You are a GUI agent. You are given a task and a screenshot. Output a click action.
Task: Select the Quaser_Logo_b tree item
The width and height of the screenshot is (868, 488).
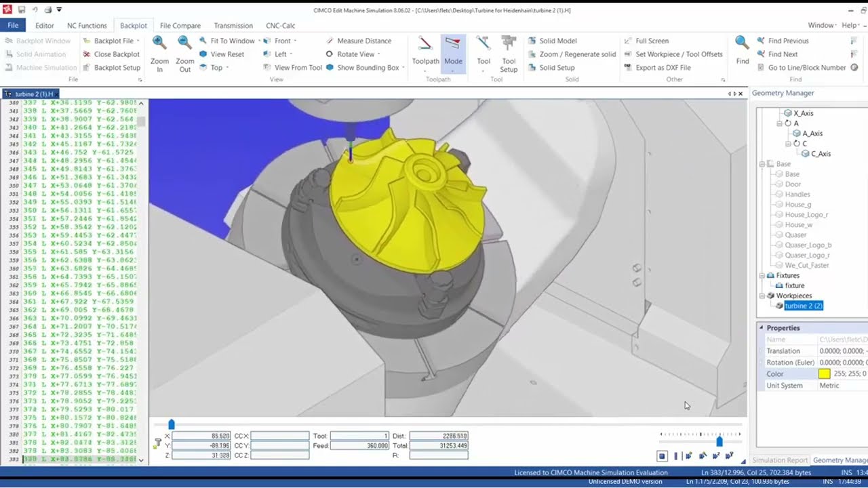pyautogui.click(x=808, y=245)
